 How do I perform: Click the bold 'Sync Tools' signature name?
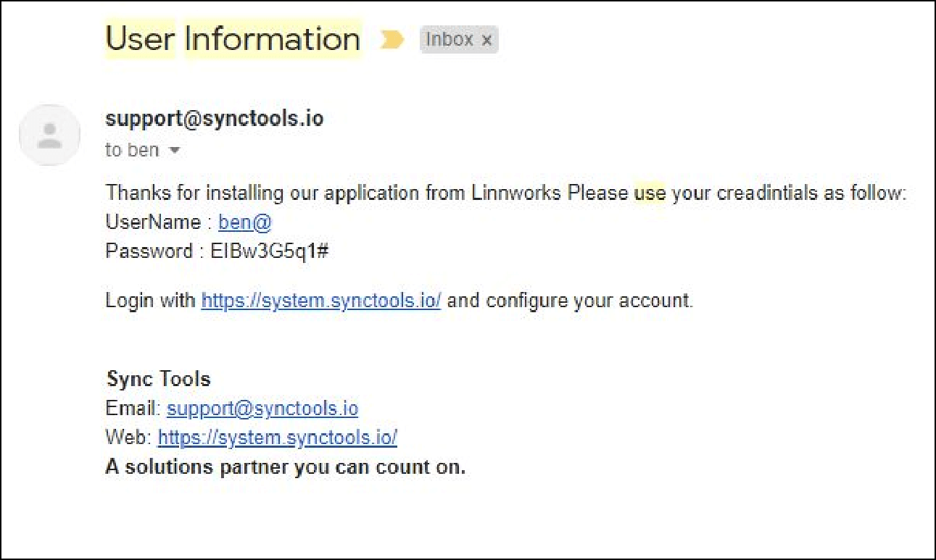158,379
